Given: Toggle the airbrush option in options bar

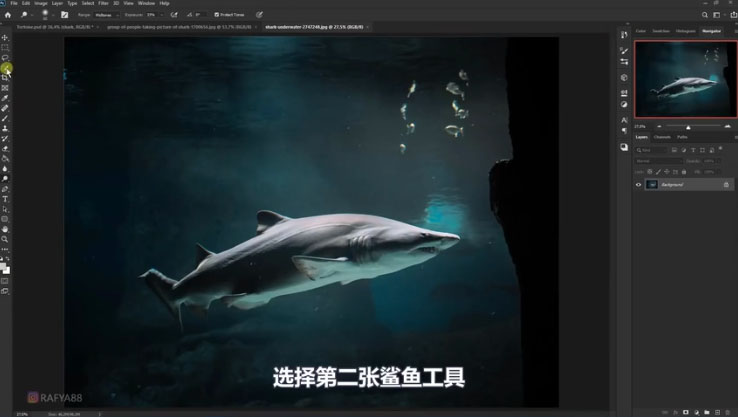Looking at the screenshot, I should coord(174,15).
